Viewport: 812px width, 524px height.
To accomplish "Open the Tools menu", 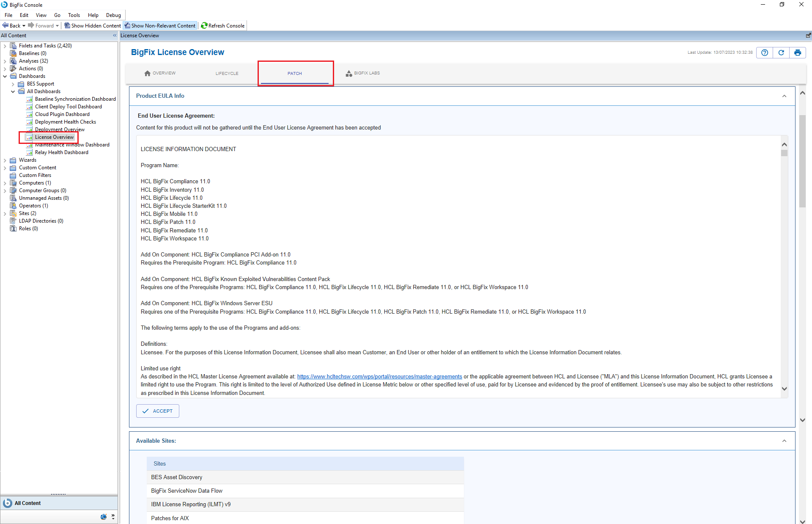I will (x=74, y=15).
